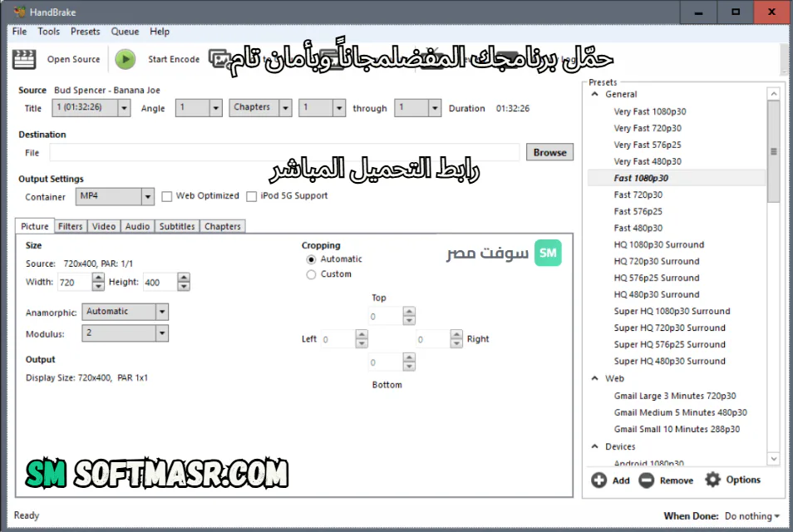Switch to the Video tab

click(104, 226)
